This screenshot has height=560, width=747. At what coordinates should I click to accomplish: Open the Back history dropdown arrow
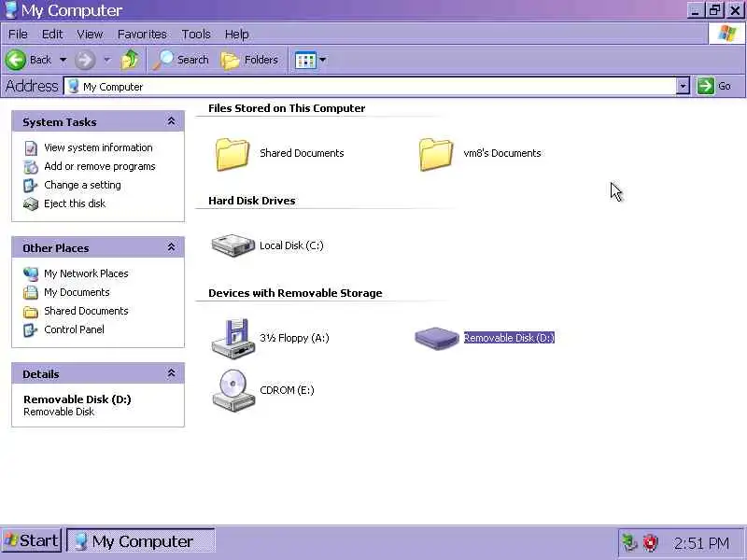tap(63, 60)
